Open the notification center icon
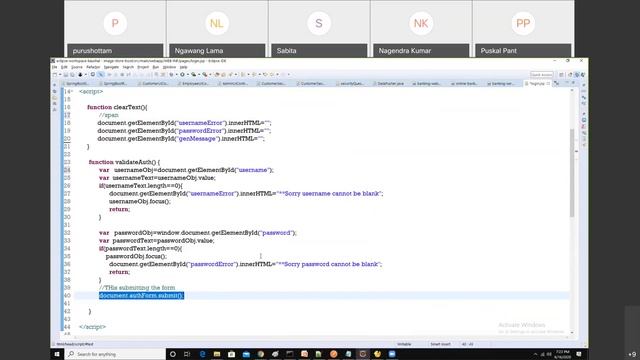This screenshot has height=360, width=640. tap(579, 354)
